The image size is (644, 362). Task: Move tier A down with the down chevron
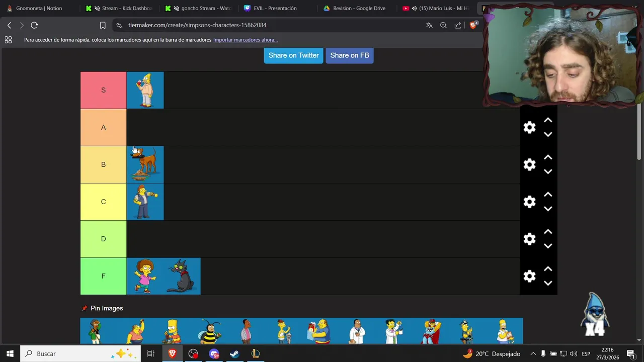(548, 134)
